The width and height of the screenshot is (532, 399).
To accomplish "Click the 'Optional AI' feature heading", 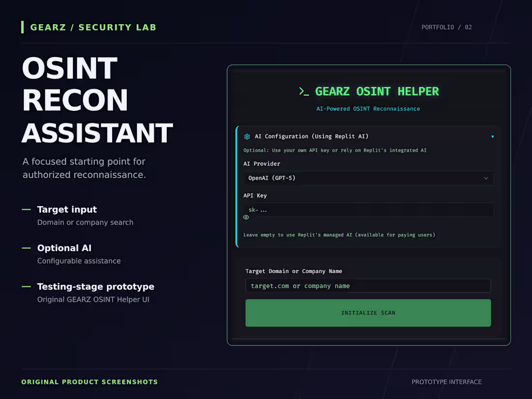I will tap(64, 248).
